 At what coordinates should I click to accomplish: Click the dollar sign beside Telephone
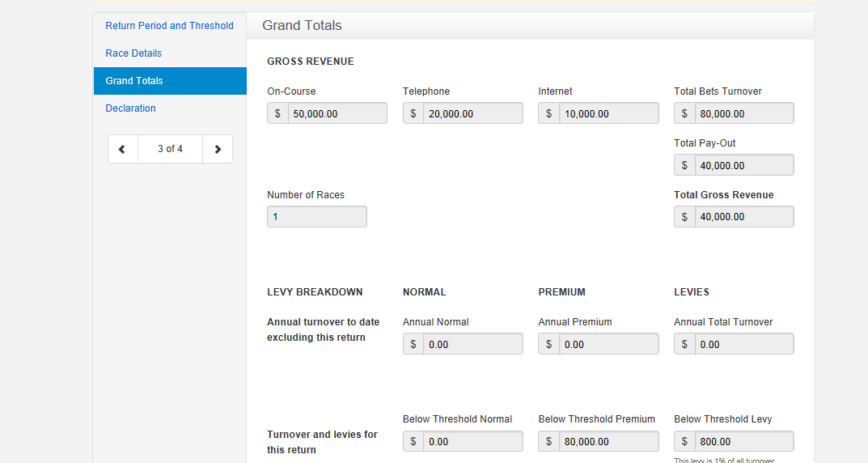[x=413, y=113]
